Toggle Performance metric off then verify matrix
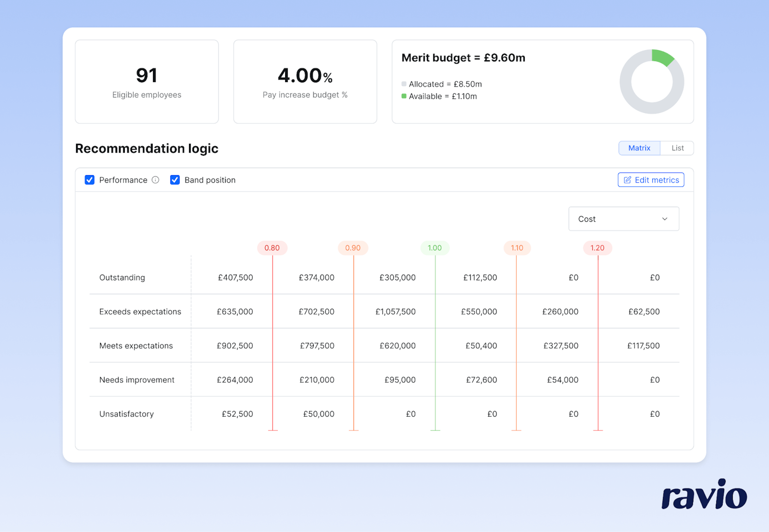 coord(89,180)
